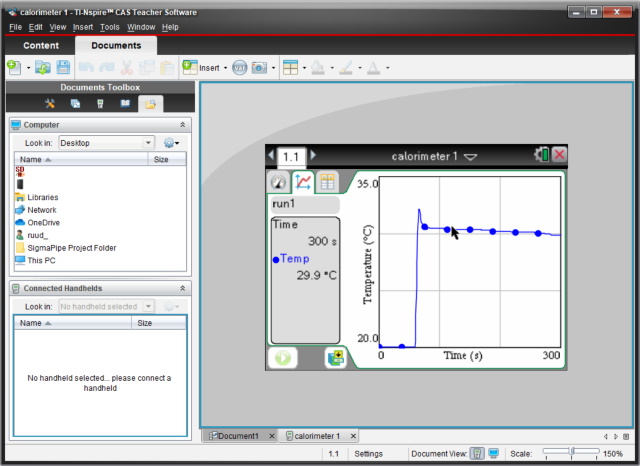Click the Take Screenshot camera icon
The width and height of the screenshot is (640, 466).
[x=259, y=68]
